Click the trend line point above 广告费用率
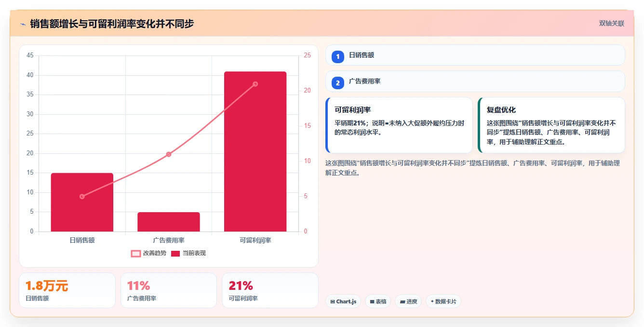 [169, 154]
